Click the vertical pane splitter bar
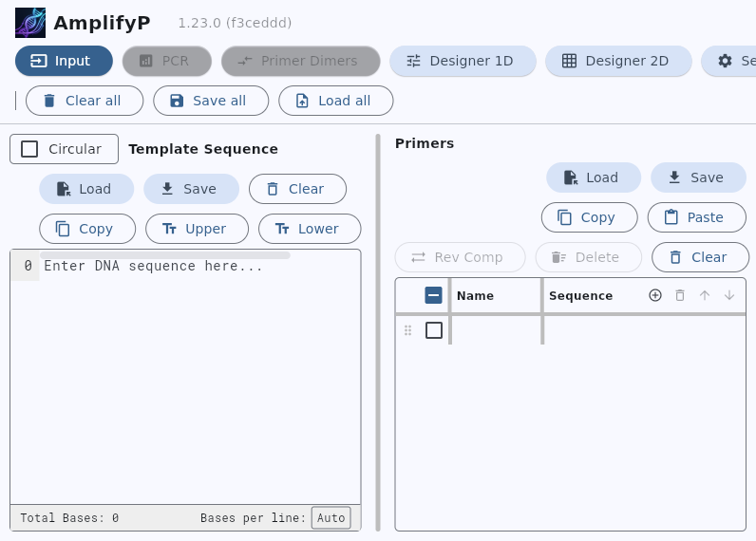This screenshot has height=541, width=756. tap(378, 332)
